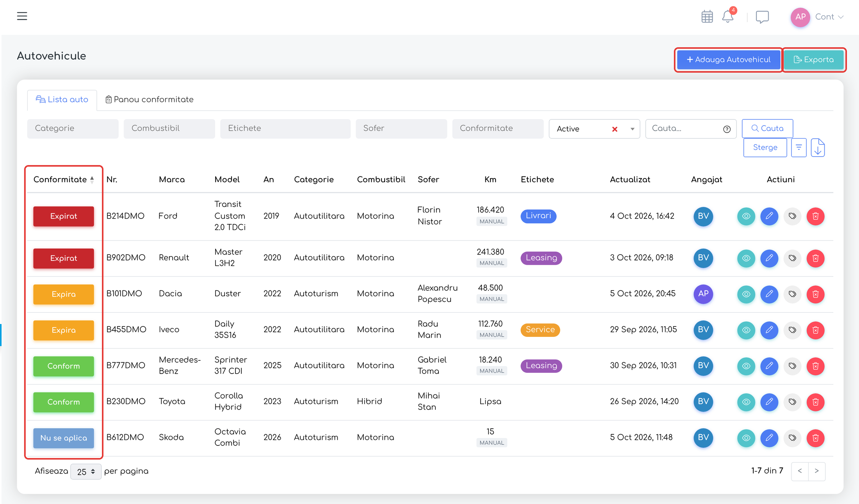Switch to Panou conformitate tab
Viewport: 859px width, 504px height.
coord(150,100)
